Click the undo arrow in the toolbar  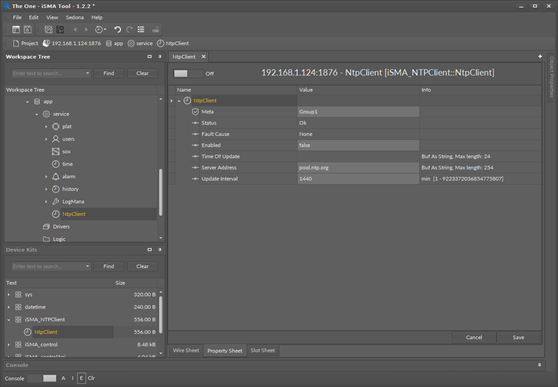[x=117, y=30]
